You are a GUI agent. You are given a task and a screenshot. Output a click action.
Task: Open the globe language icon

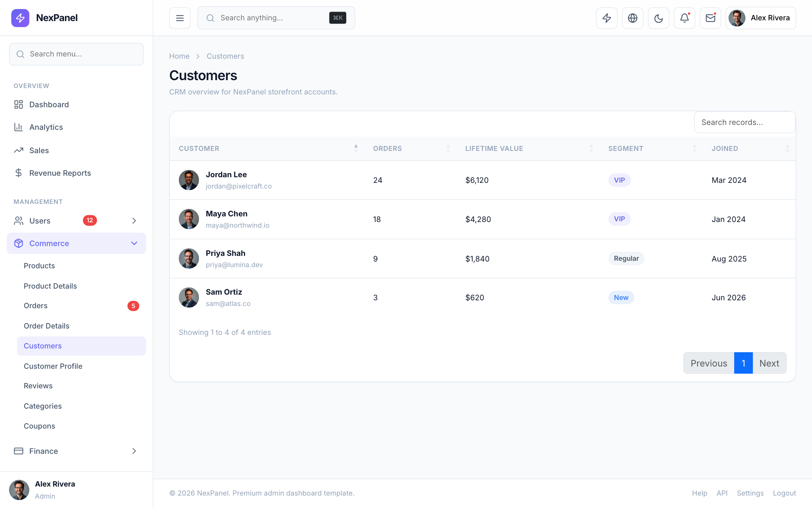coord(632,18)
